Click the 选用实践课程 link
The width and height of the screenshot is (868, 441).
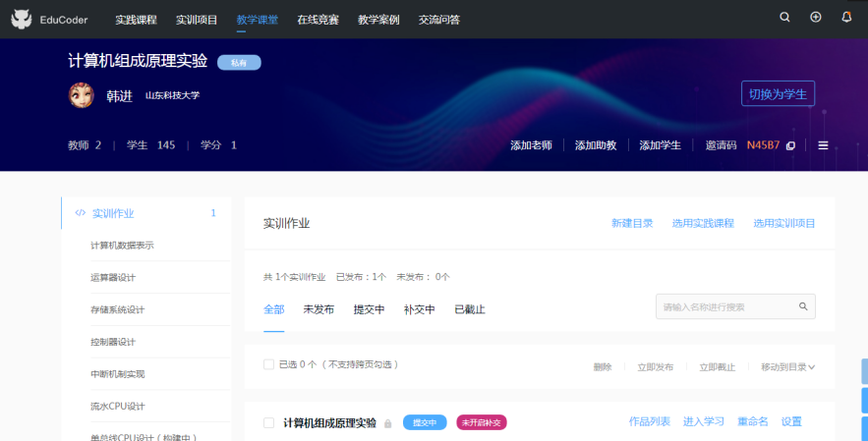703,223
